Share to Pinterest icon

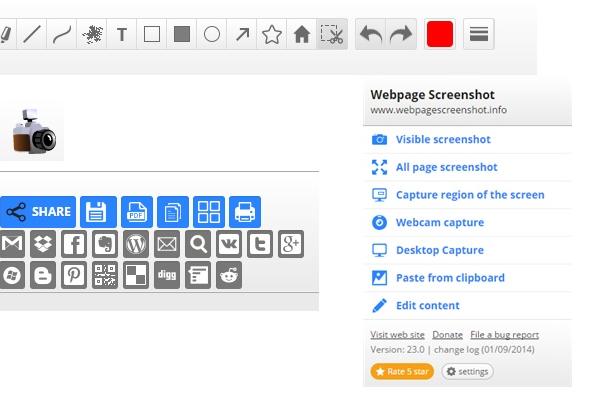74,275
